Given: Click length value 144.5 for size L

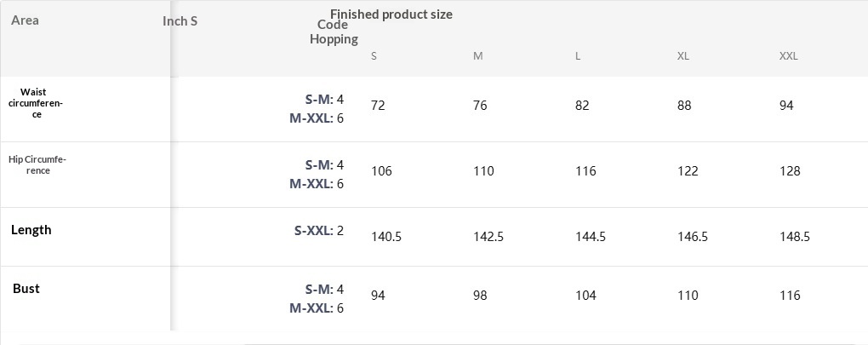Looking at the screenshot, I should 591,237.
